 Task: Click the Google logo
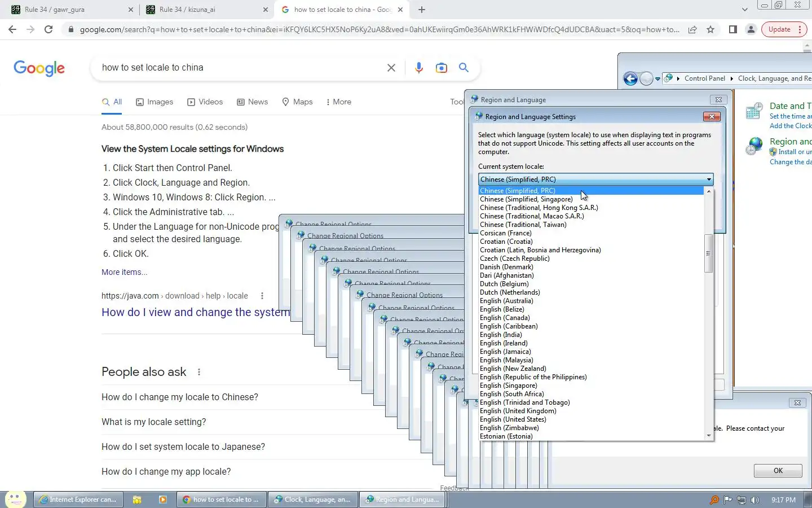pos(39,68)
